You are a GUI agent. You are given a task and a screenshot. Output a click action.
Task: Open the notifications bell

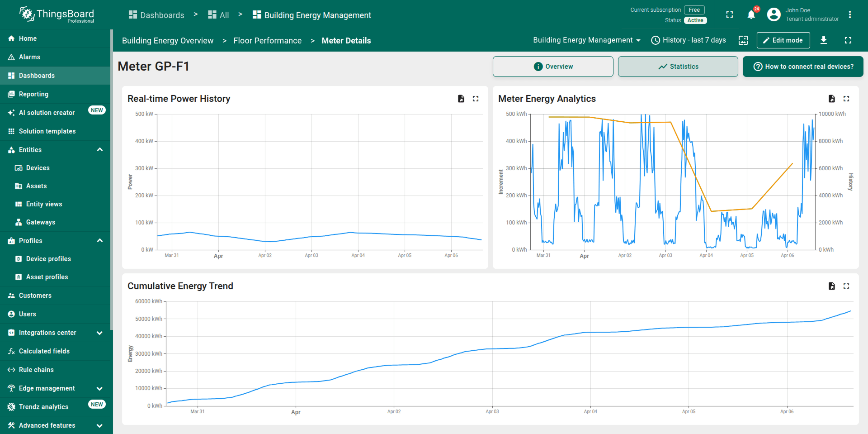pyautogui.click(x=751, y=15)
